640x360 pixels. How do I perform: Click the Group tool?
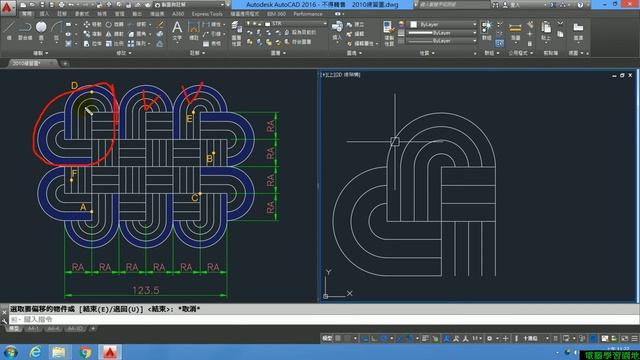(x=486, y=31)
